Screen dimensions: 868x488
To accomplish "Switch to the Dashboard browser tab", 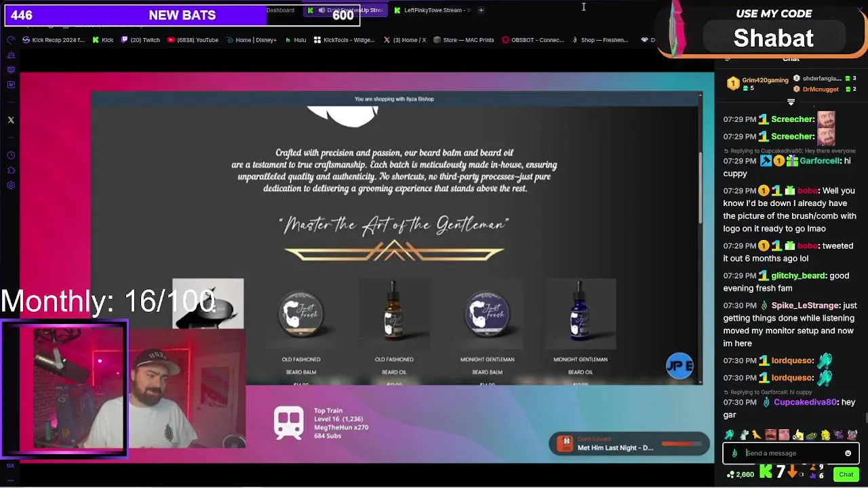I will 280,10.
